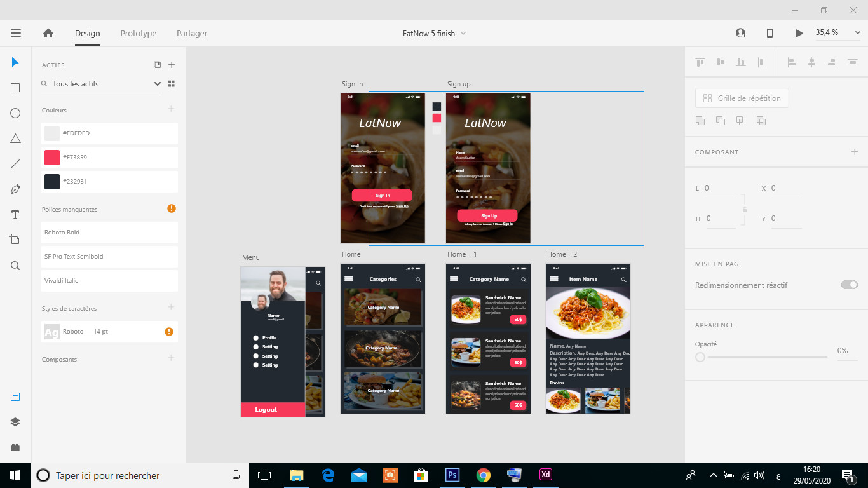
Task: Click the align middle vertically icon
Action: (x=720, y=62)
